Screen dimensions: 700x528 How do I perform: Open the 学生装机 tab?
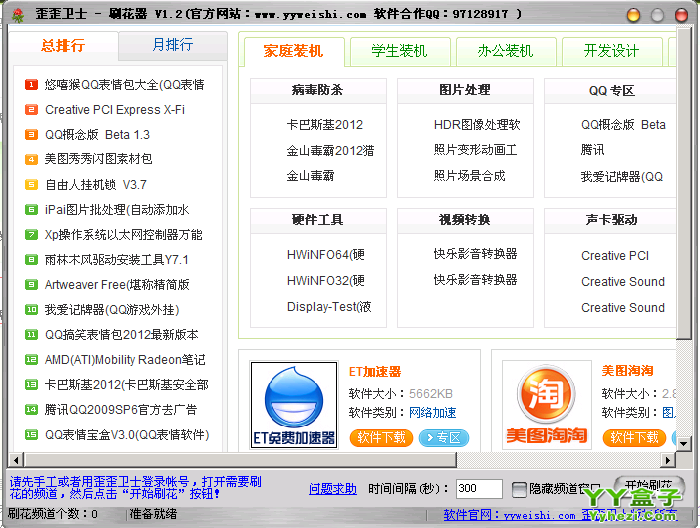399,51
